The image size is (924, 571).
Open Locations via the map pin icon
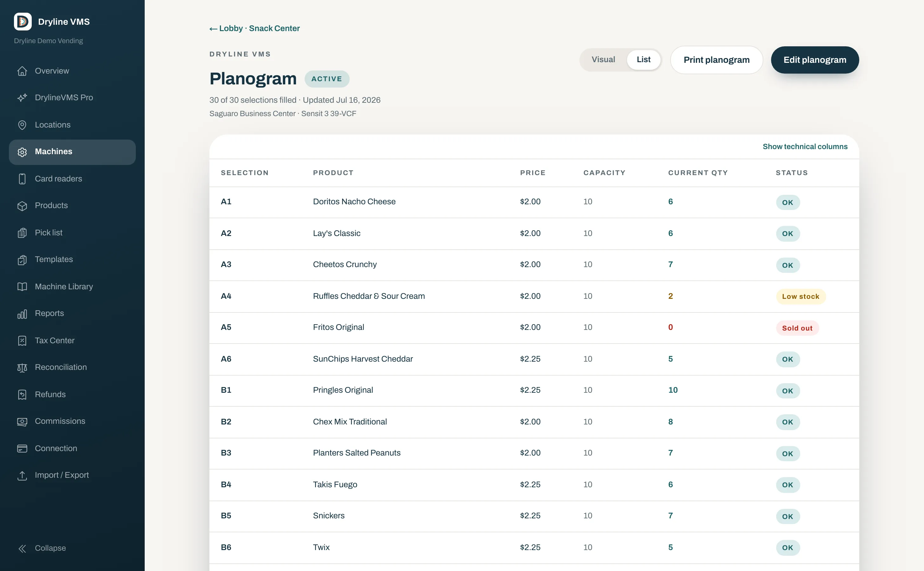(x=22, y=125)
